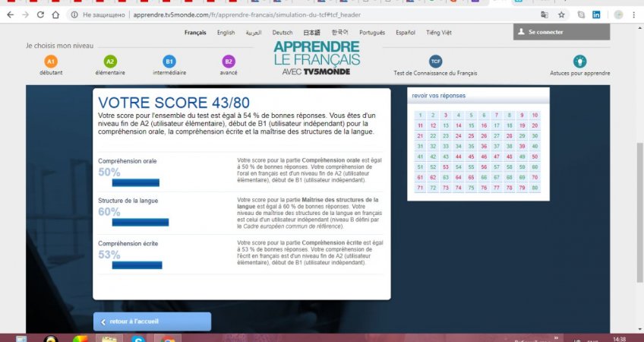644x342 pixels.
Task: Click the translate page icon in address bar
Action: (544, 14)
